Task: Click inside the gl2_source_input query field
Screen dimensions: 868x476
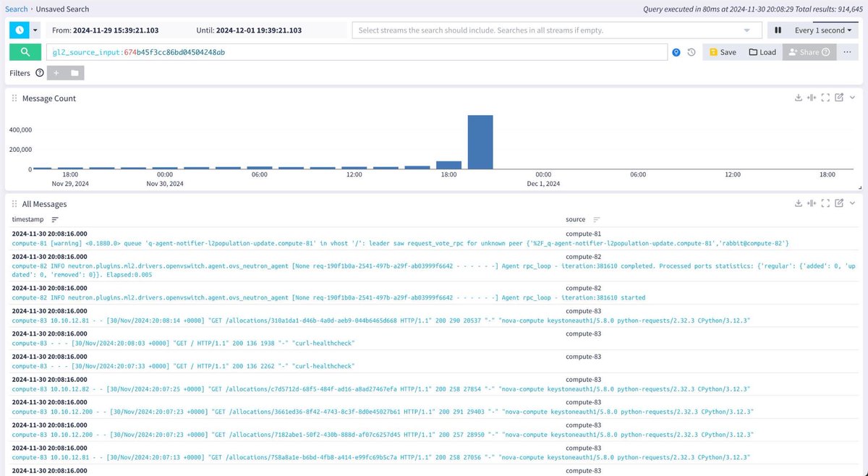Action: [289, 52]
